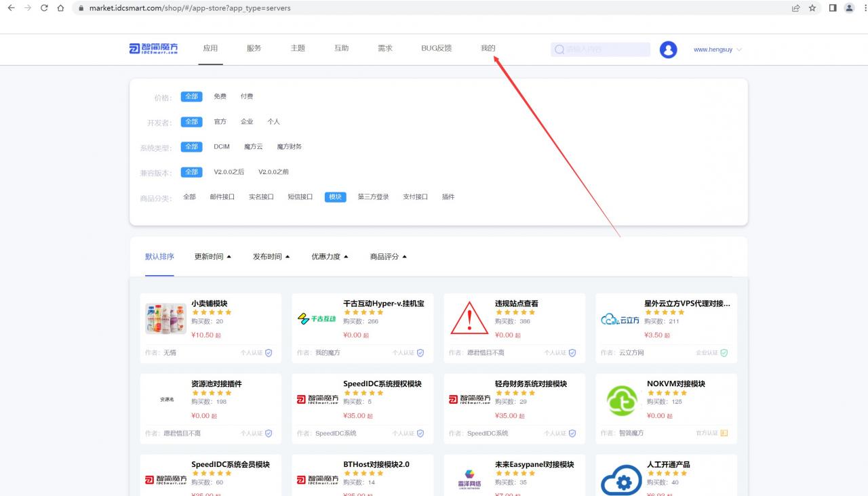
Task: Choose the 插件 product category
Action: point(448,197)
